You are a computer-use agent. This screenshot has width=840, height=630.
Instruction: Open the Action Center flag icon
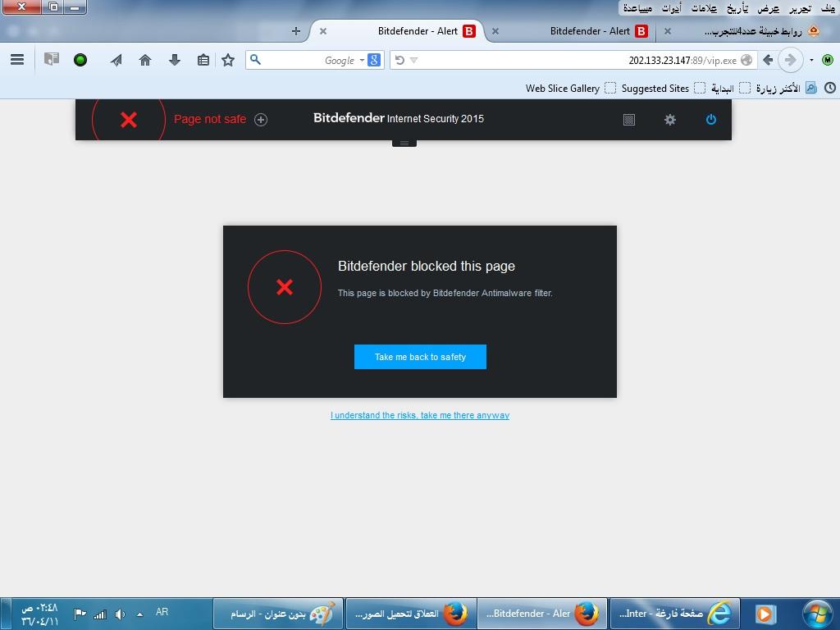[x=80, y=614]
